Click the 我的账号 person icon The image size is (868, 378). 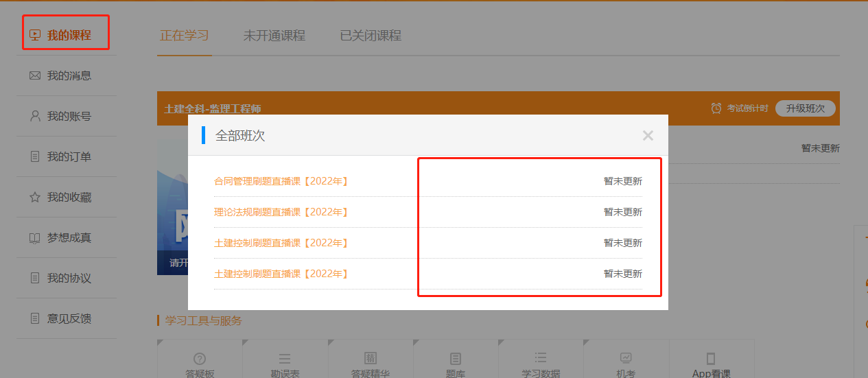click(35, 117)
